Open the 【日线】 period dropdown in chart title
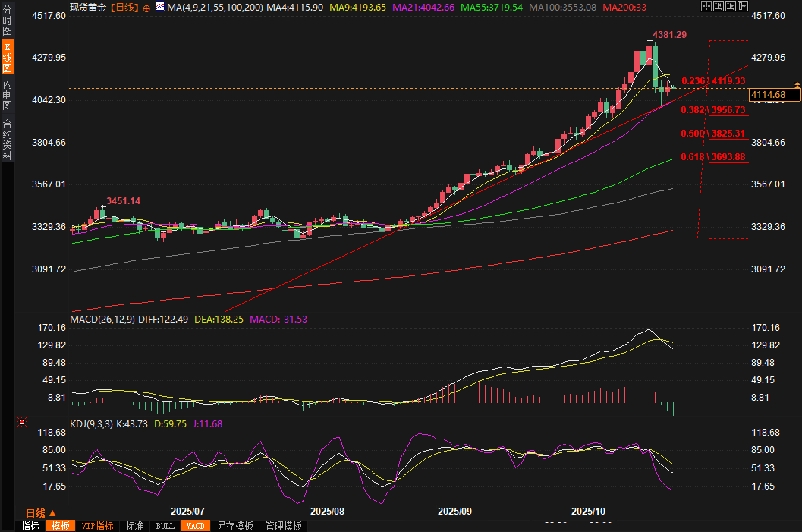 [x=124, y=7]
